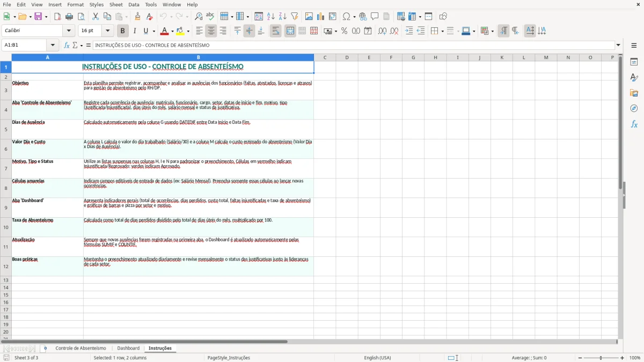Click the Insert Special Character omega icon
The height and width of the screenshot is (362, 644).
346,17
